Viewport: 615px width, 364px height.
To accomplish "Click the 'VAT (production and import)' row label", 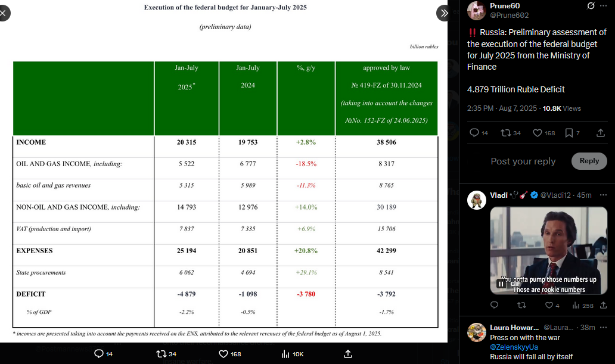I will pos(54,229).
